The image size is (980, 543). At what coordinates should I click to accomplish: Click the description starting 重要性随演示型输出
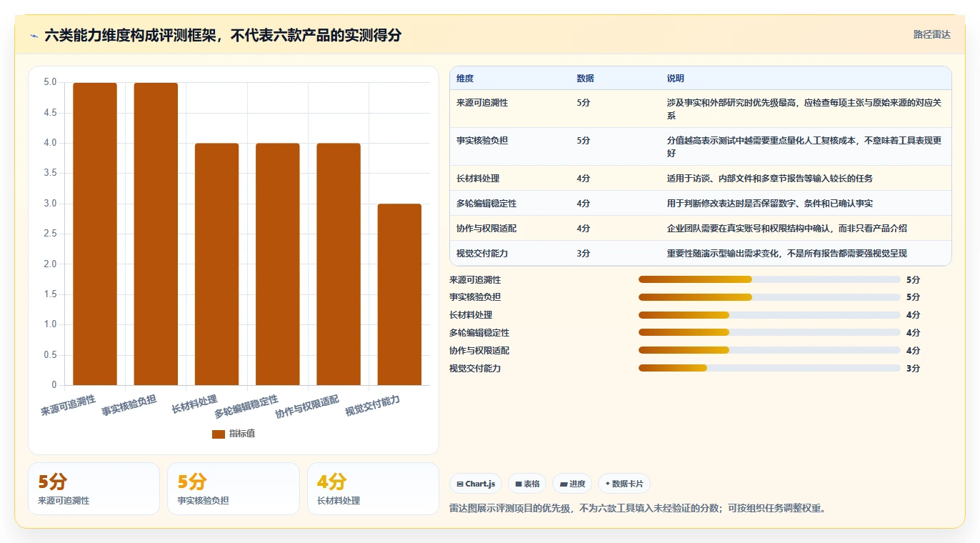coord(787,254)
